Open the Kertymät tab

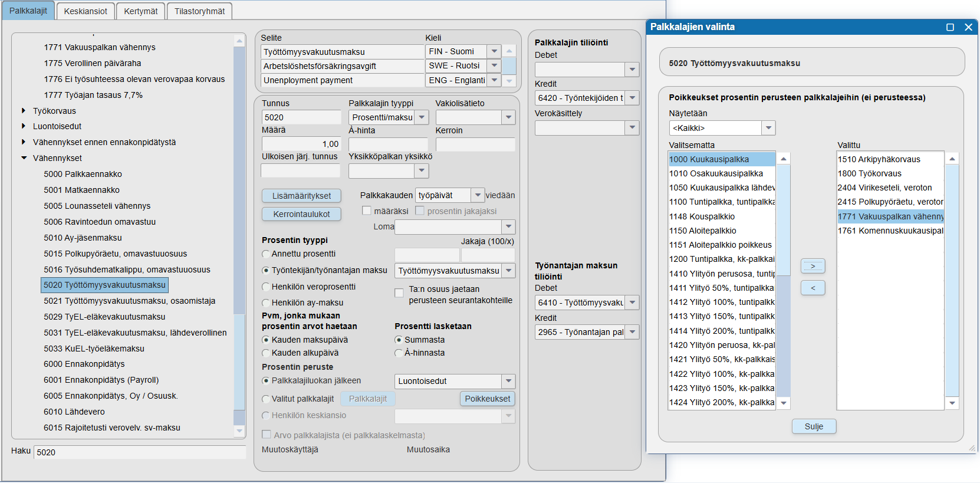[141, 11]
